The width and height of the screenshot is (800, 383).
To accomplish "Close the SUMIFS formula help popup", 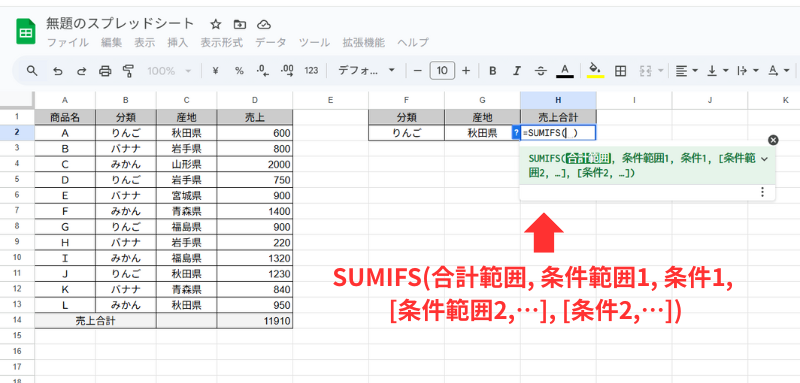I will (x=773, y=140).
